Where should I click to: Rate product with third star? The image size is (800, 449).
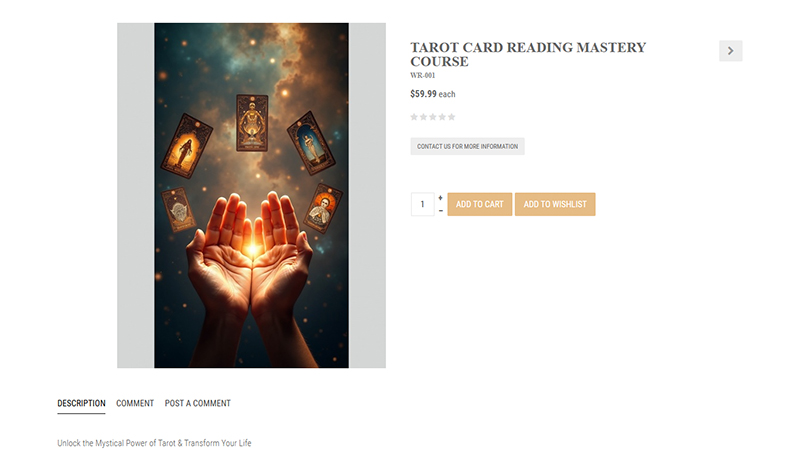(433, 117)
